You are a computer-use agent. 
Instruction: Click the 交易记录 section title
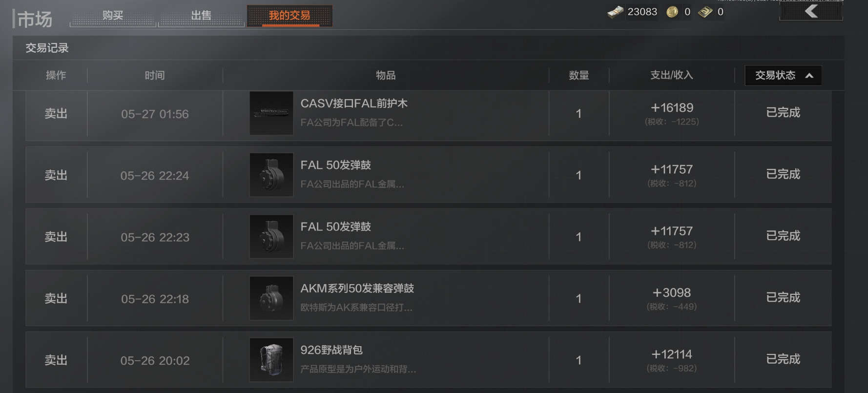[47, 48]
